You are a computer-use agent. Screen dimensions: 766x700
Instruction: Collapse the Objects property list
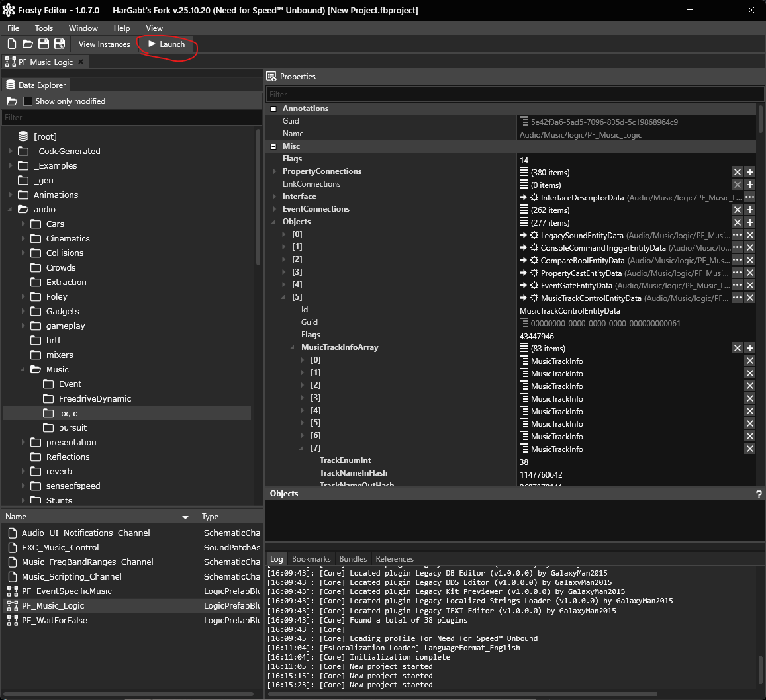coord(274,222)
